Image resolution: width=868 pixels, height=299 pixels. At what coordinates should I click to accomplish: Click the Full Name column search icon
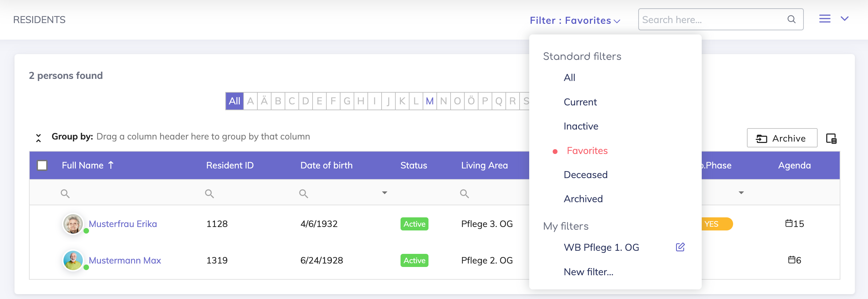pos(65,194)
